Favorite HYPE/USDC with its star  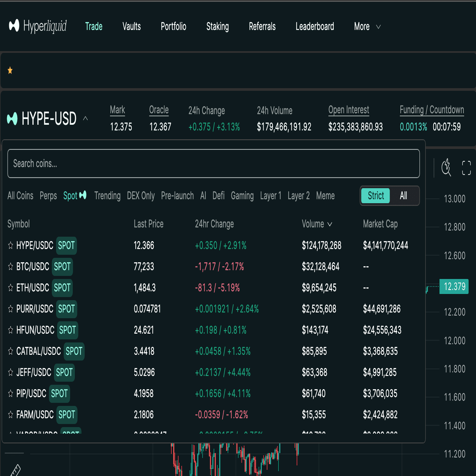tap(10, 245)
